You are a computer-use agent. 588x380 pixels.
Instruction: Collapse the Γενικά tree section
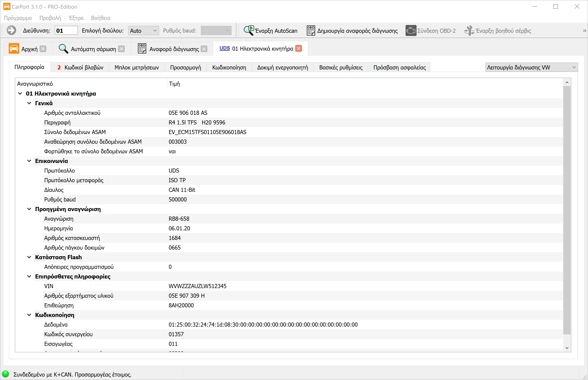[x=29, y=103]
